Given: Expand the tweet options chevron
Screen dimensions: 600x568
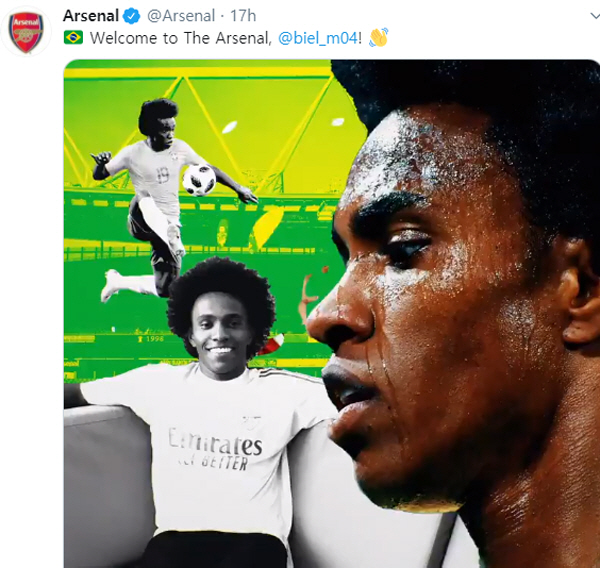Looking at the screenshot, I should tap(594, 16).
